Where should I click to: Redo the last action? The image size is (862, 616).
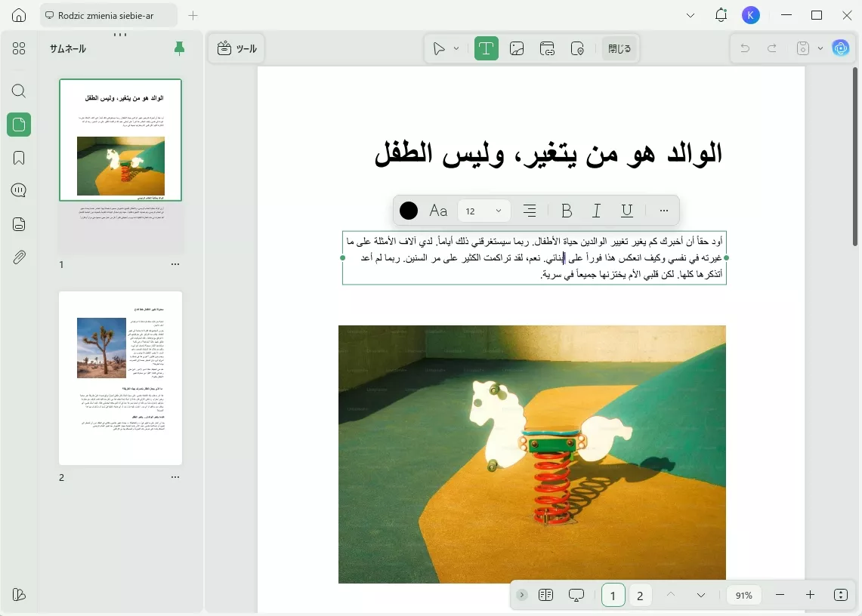(772, 48)
